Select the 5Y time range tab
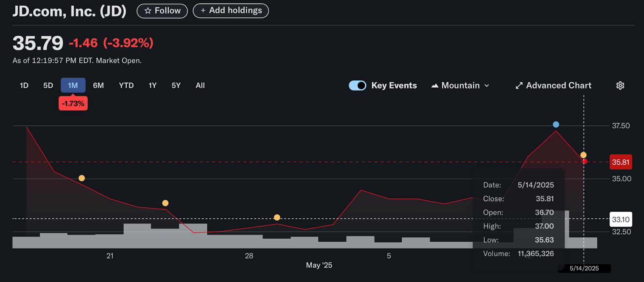This screenshot has height=282, width=644. 176,85
